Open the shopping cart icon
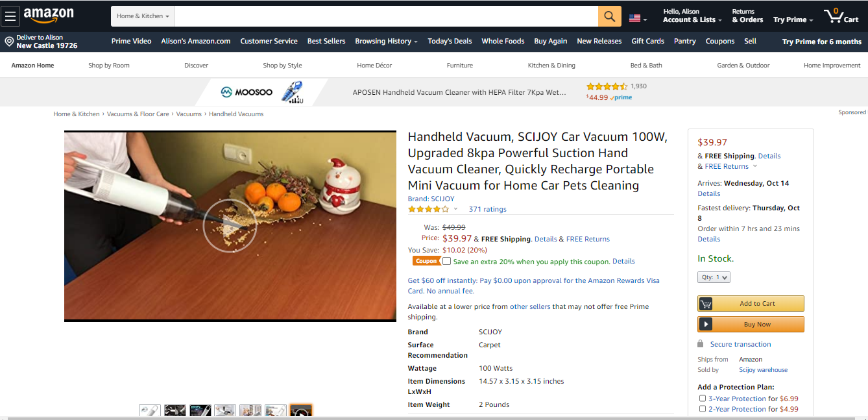 click(x=841, y=16)
